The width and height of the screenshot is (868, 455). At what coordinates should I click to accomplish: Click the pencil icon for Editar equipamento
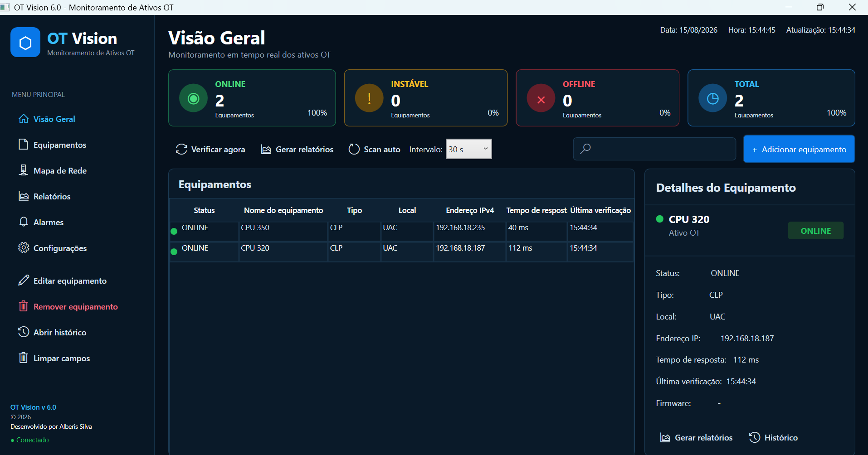pos(24,280)
